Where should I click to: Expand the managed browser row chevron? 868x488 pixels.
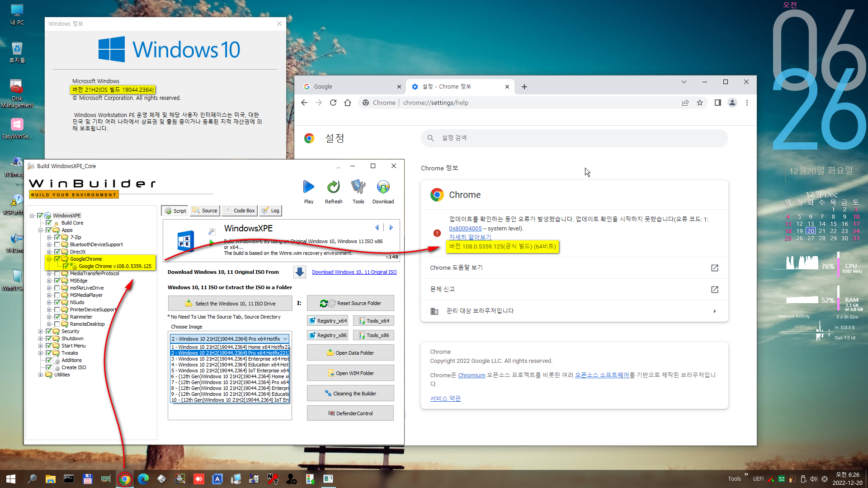715,311
